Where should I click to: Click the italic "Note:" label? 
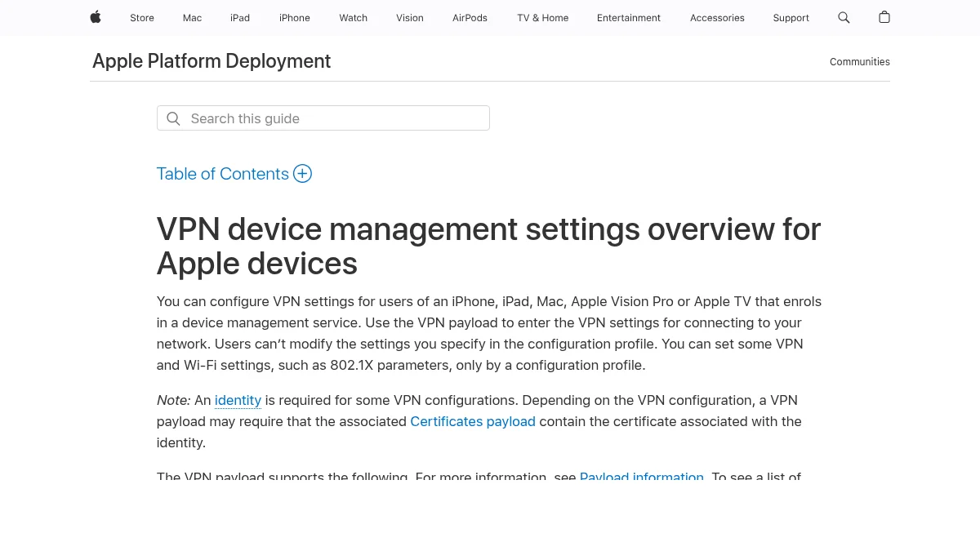[173, 400]
